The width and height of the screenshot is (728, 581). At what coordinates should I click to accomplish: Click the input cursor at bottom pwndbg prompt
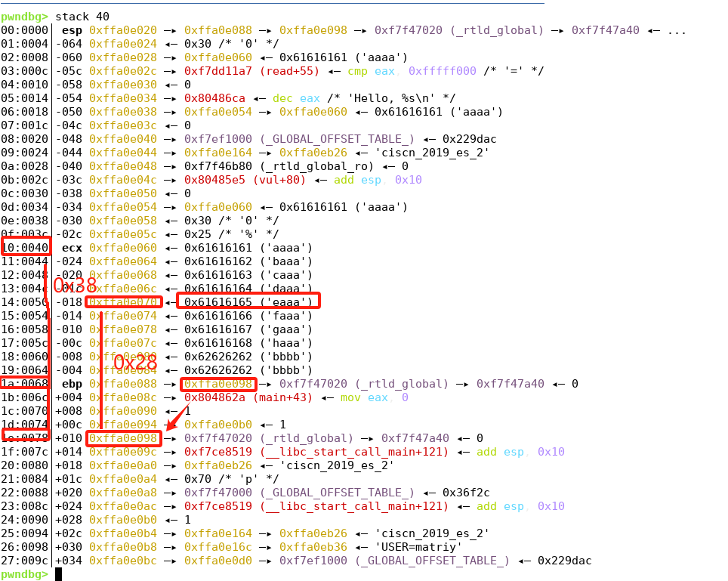pyautogui.click(x=58, y=574)
